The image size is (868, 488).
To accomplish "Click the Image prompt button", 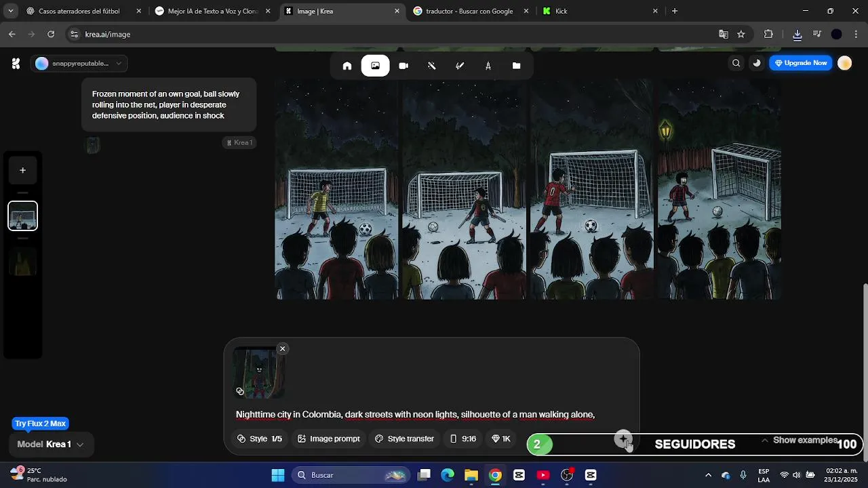I will pyautogui.click(x=329, y=439).
